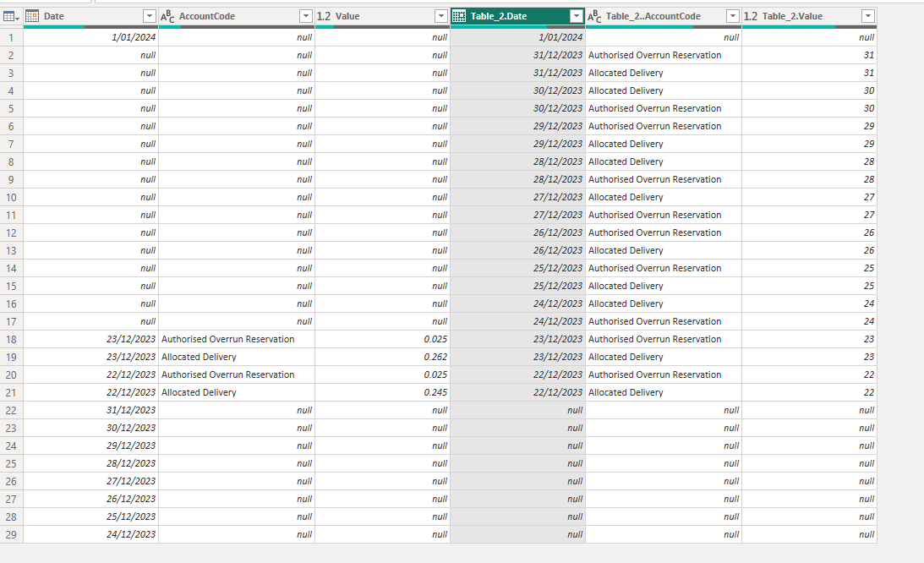Image resolution: width=924 pixels, height=563 pixels.
Task: Select row number 22
Action: (11, 410)
